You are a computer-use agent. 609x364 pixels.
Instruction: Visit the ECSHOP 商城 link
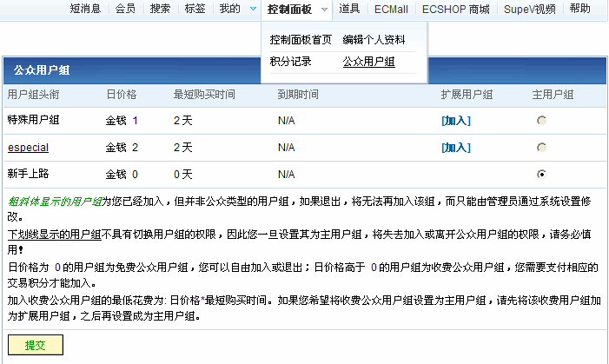click(x=455, y=10)
